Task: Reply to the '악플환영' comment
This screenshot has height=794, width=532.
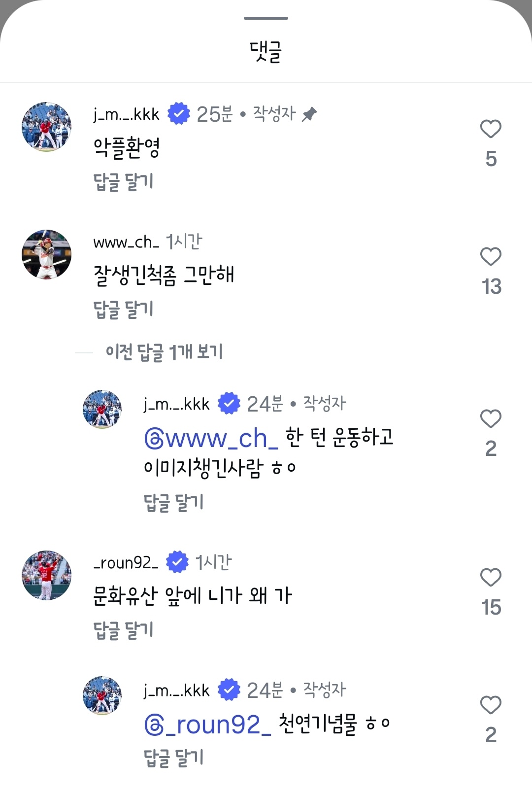Action: pos(123,182)
